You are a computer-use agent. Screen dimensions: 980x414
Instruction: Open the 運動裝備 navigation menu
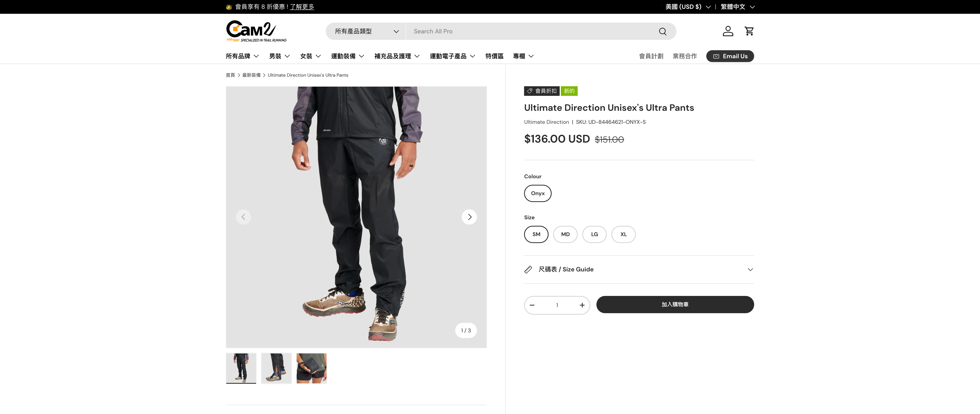347,56
